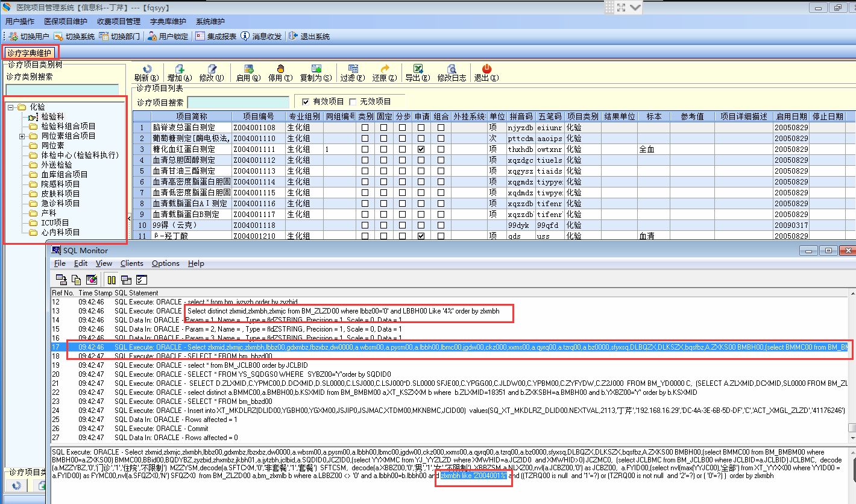Select ICU项目 tree item
The image size is (856, 504).
[x=55, y=222]
